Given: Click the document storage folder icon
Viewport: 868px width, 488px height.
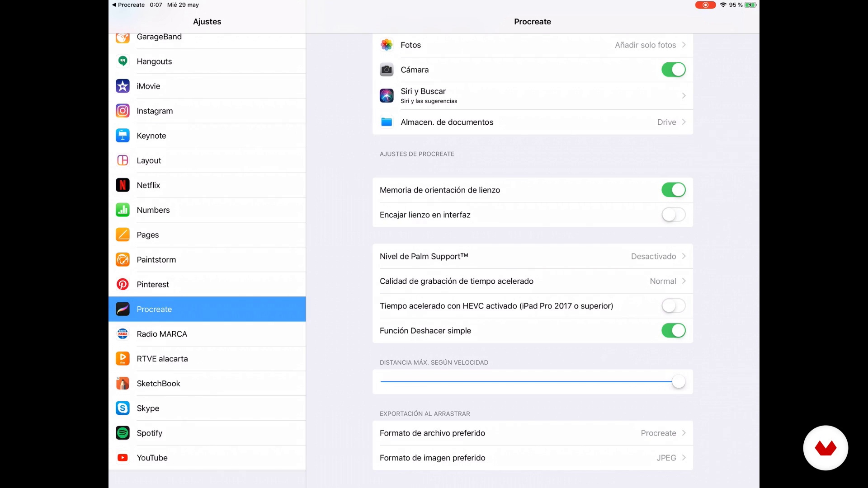Looking at the screenshot, I should coord(387,122).
